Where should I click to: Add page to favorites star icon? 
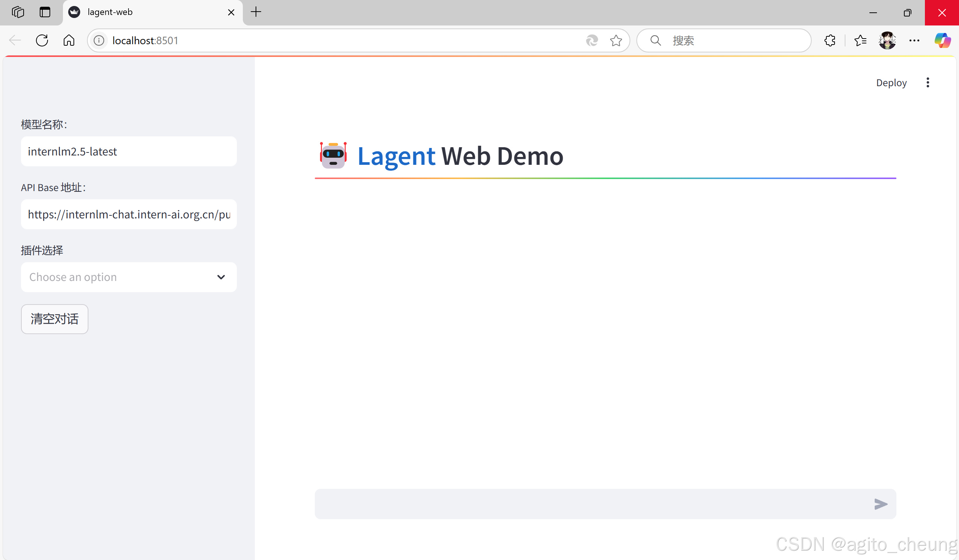(x=615, y=40)
